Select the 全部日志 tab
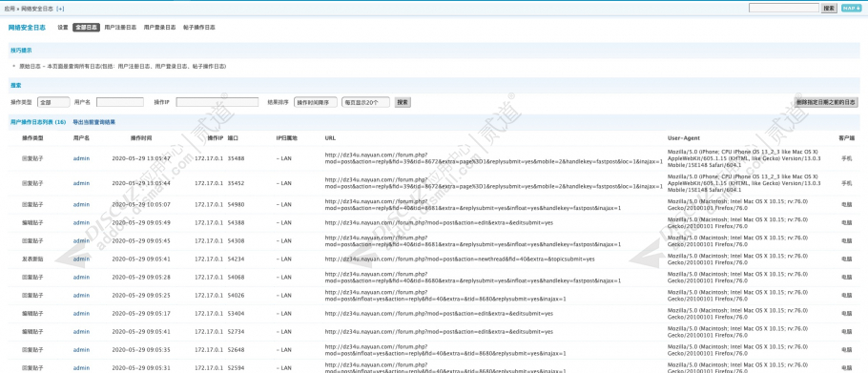The width and height of the screenshot is (868, 373). 87,27
